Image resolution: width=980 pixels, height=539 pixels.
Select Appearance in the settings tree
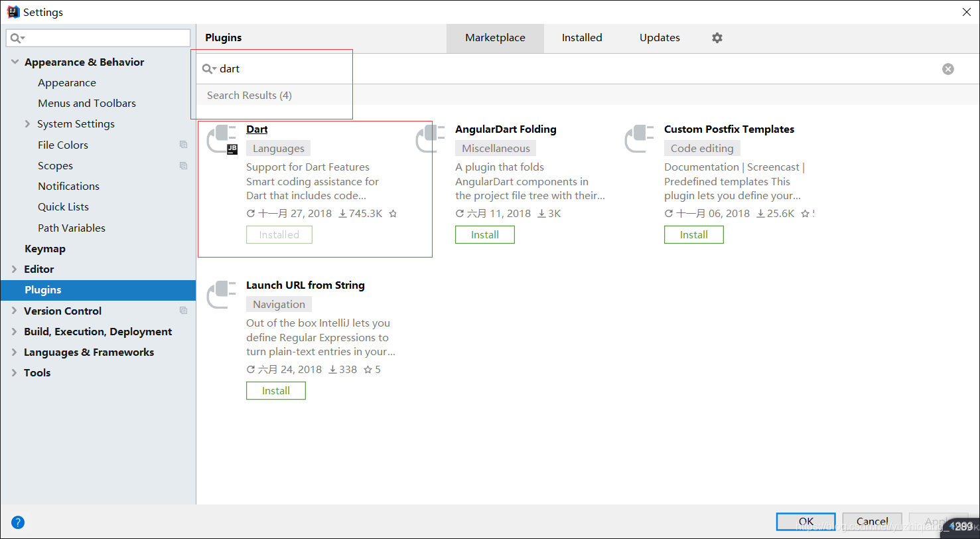[x=67, y=83]
